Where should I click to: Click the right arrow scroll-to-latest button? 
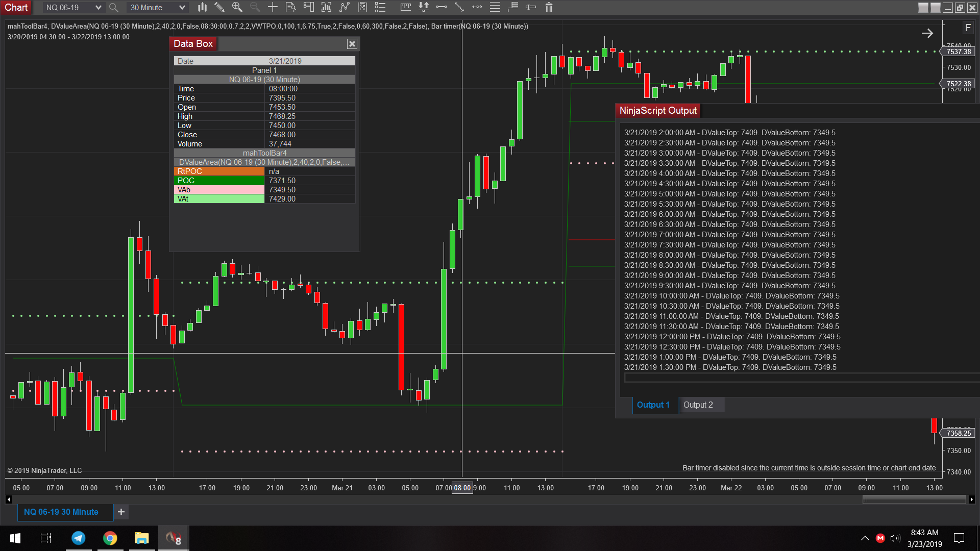coord(927,33)
